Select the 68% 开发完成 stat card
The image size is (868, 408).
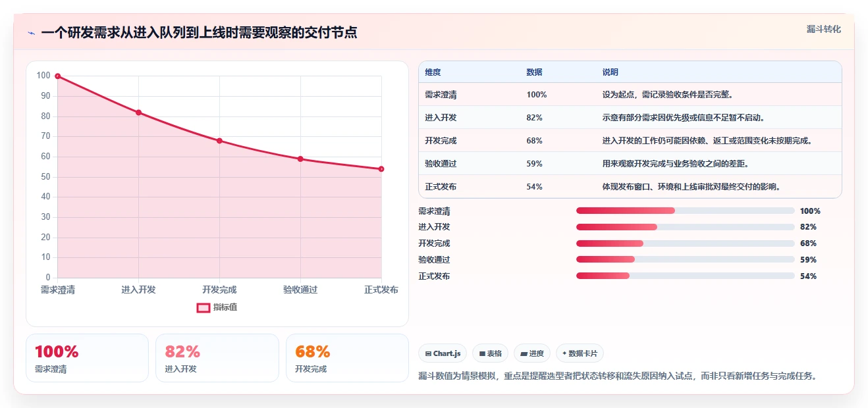347,358
